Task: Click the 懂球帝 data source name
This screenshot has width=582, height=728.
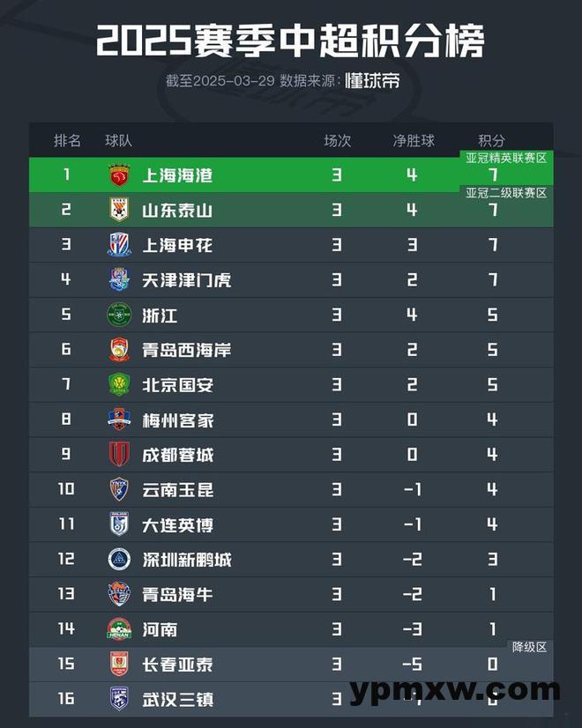Action: tap(371, 81)
